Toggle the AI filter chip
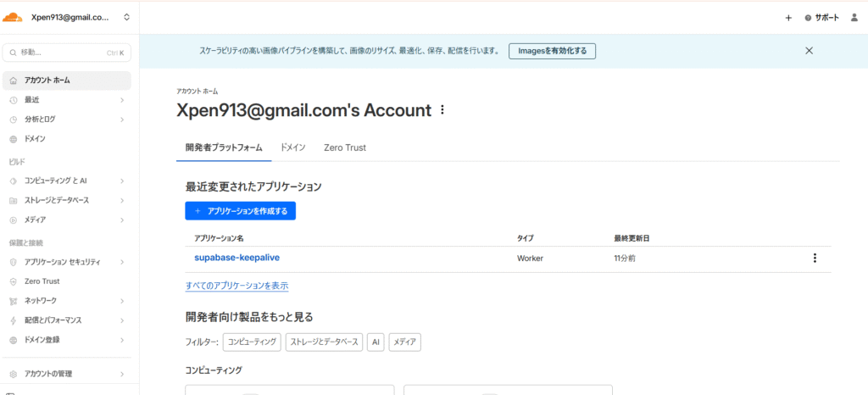This screenshot has width=868, height=395. (375, 342)
